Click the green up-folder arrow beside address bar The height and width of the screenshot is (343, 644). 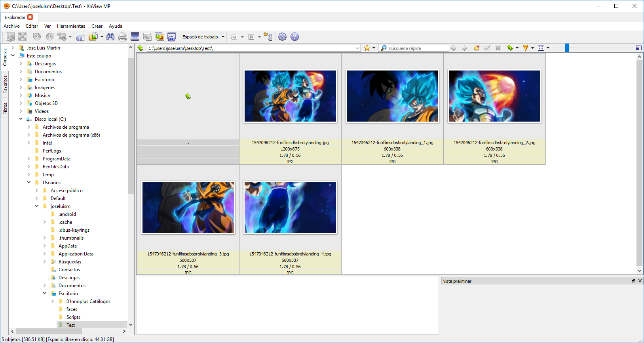[x=141, y=48]
